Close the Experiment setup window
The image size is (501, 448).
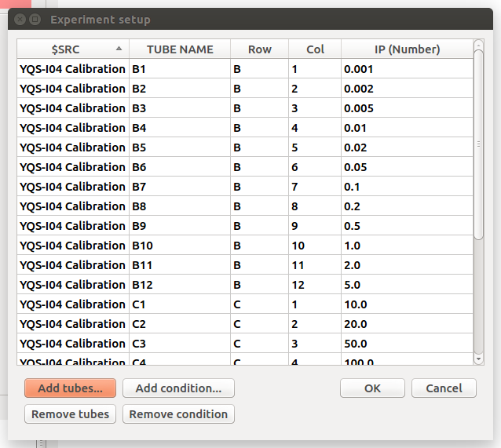pyautogui.click(x=20, y=20)
